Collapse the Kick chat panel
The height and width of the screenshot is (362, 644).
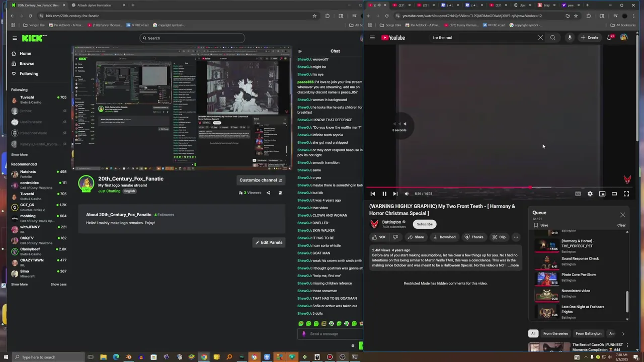pos(300,51)
